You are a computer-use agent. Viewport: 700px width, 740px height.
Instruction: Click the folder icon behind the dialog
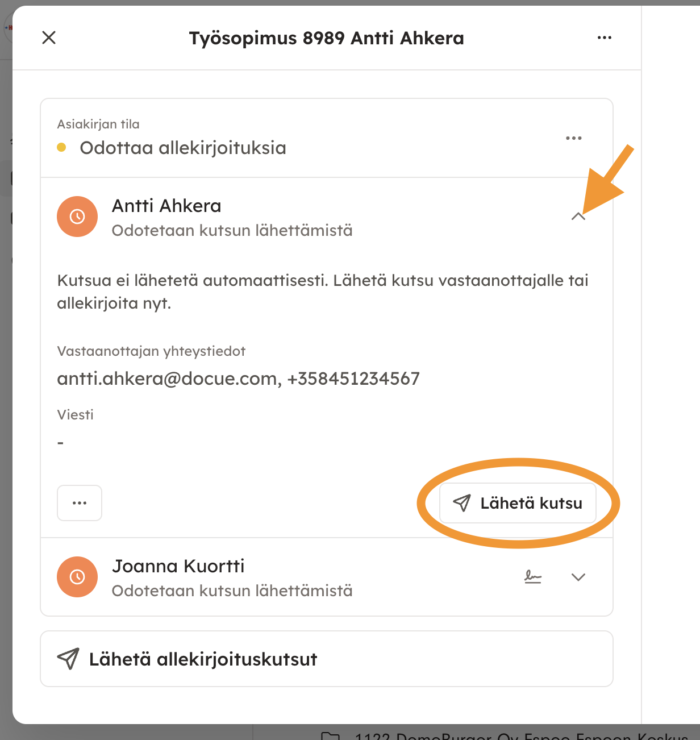[330, 735]
